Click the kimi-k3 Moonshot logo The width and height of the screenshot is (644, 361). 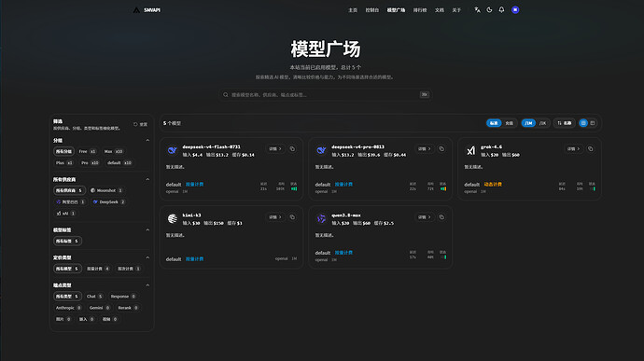[172, 218]
